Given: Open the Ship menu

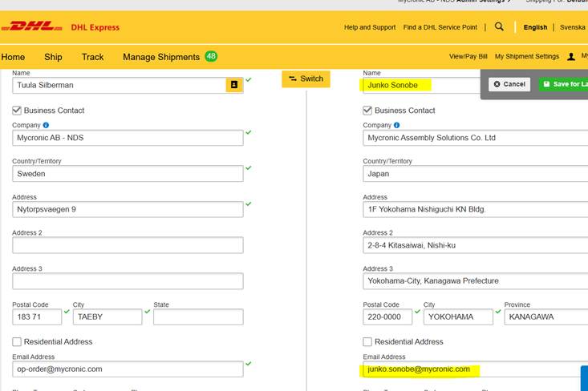Looking at the screenshot, I should click(x=53, y=57).
